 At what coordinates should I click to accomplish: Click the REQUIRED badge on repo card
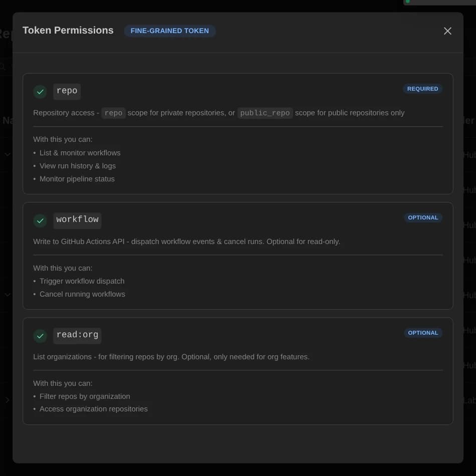click(x=422, y=89)
